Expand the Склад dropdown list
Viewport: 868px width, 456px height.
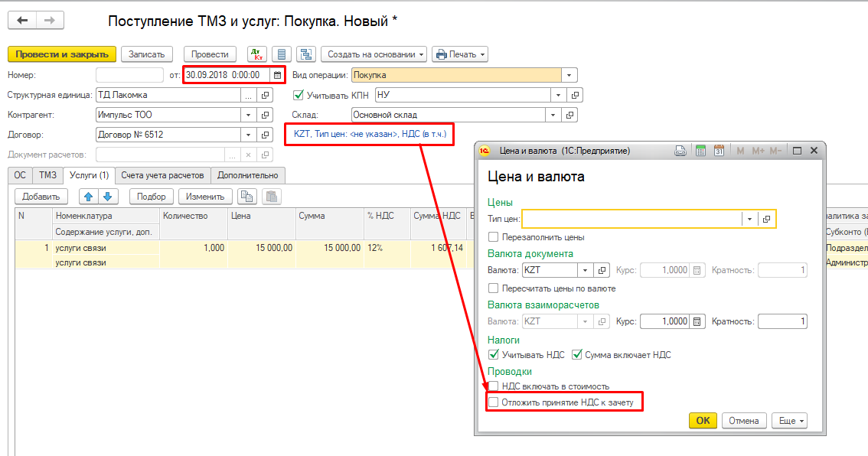tap(553, 115)
